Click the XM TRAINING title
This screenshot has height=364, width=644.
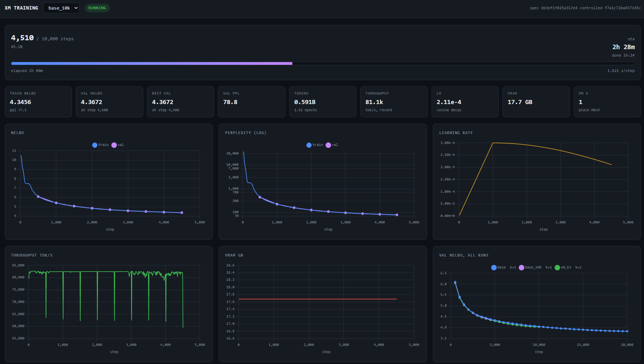point(21,8)
